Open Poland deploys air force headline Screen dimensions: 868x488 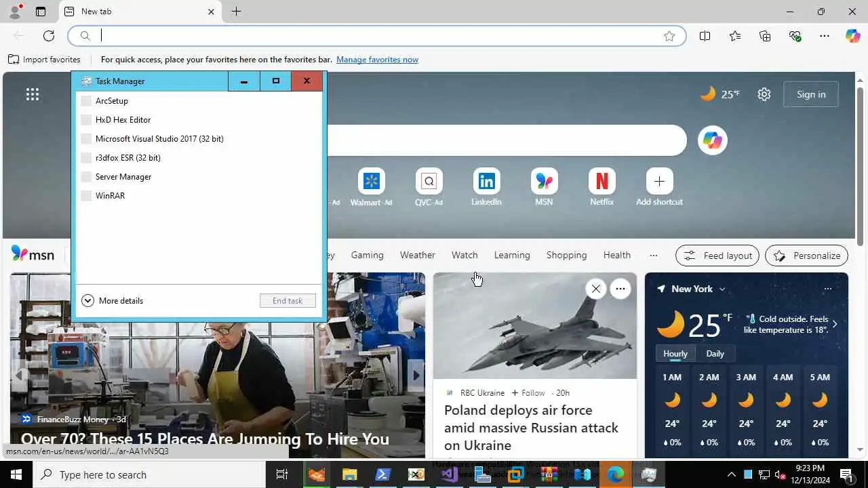(x=531, y=428)
